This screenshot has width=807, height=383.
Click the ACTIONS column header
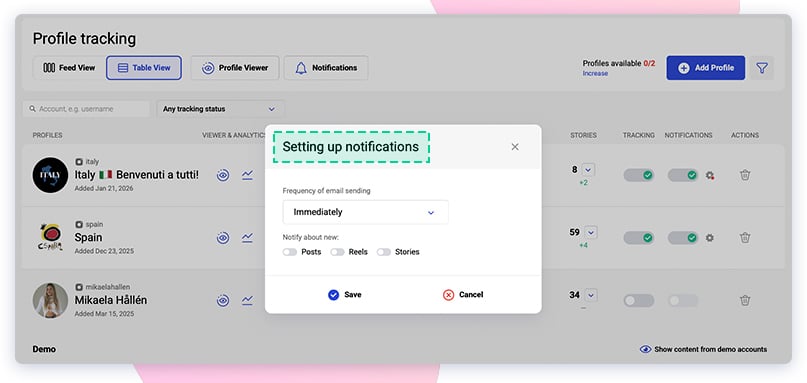pyautogui.click(x=745, y=135)
